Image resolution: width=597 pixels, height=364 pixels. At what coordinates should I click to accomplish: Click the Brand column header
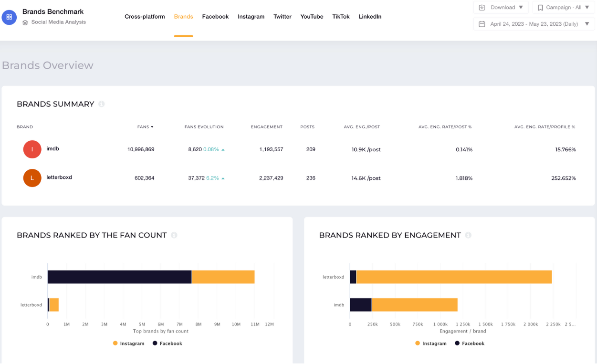click(25, 127)
